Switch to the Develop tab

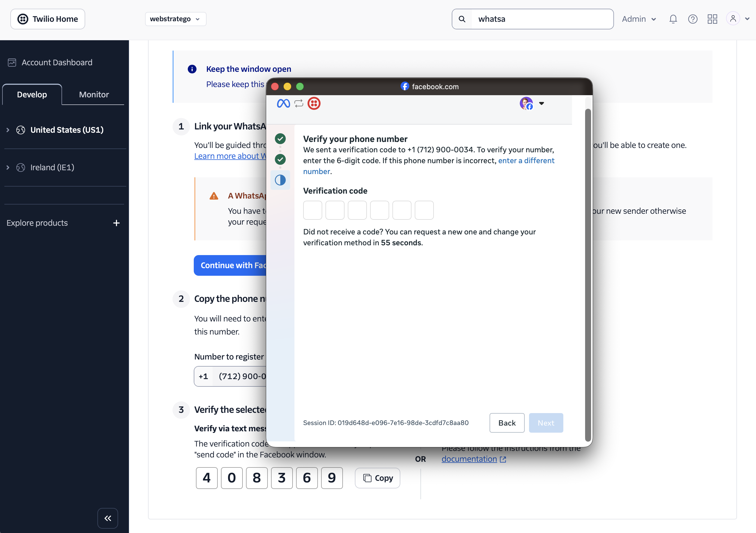[32, 94]
